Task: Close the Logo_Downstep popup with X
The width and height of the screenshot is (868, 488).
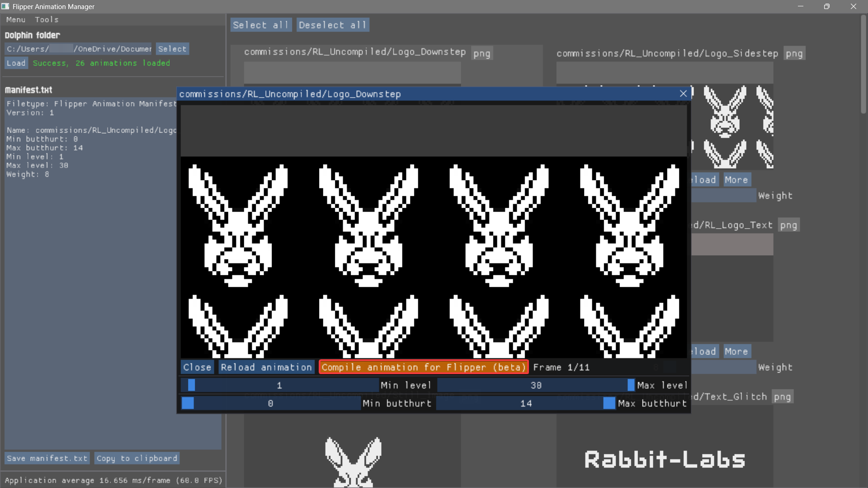Action: pos(683,94)
